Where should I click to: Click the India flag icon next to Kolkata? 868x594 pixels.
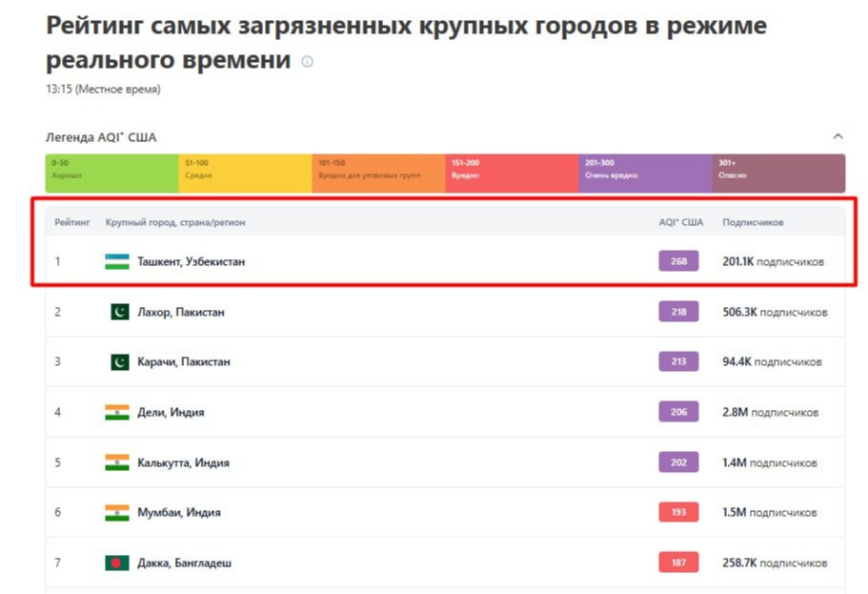coord(117,462)
